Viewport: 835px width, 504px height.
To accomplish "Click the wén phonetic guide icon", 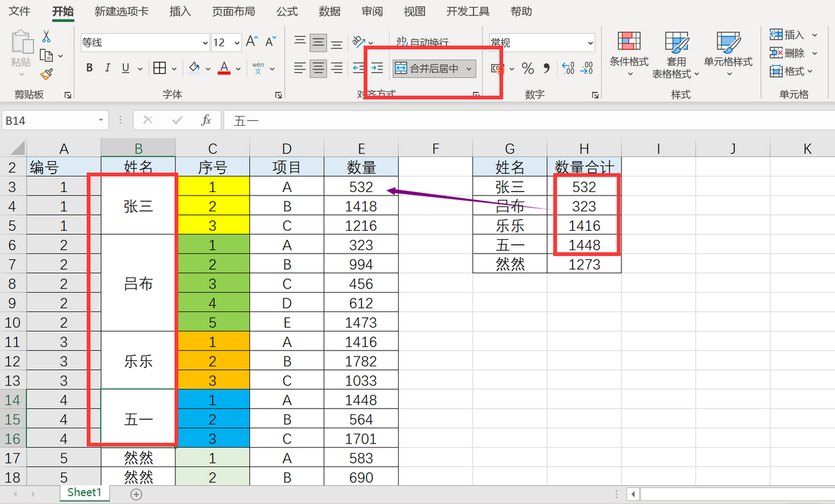I will 258,68.
